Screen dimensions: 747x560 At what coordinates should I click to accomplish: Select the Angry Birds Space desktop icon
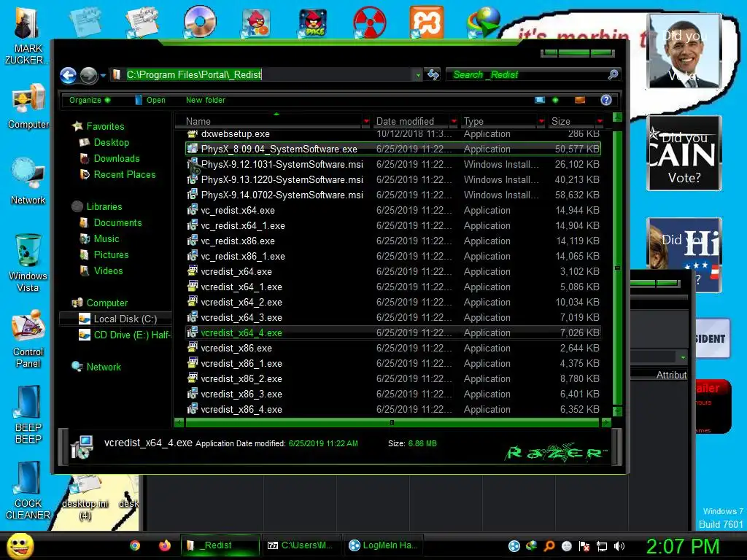click(x=313, y=23)
